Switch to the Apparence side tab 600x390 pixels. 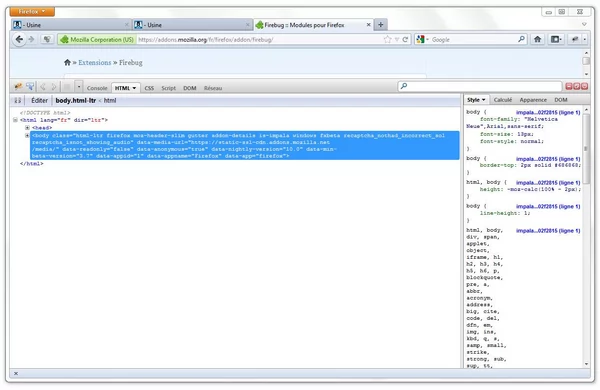533,100
